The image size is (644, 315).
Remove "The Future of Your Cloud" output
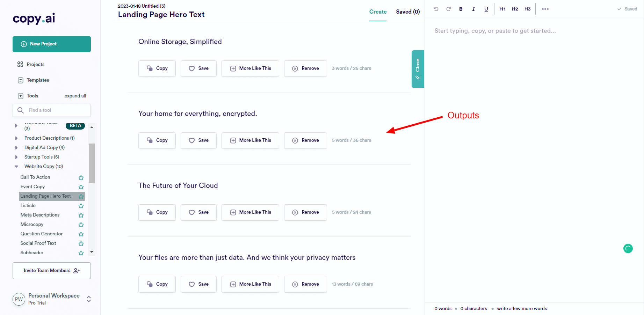[305, 212]
